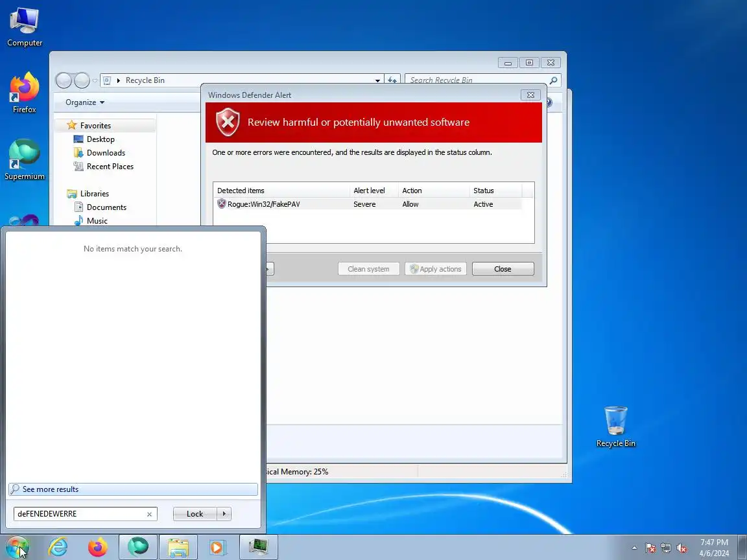Screen dimensions: 747x560
Task: Refresh the Recycle Bin address bar
Action: tap(392, 80)
